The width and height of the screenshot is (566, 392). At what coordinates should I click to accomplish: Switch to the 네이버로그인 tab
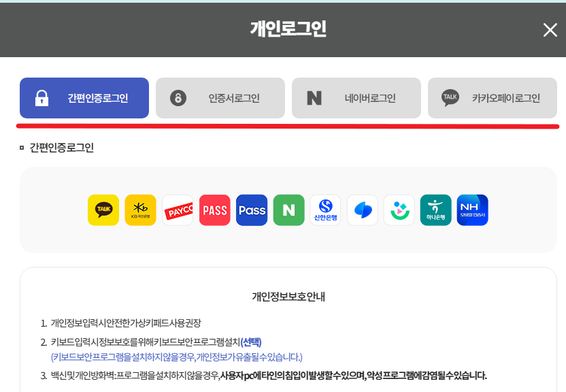tap(356, 98)
